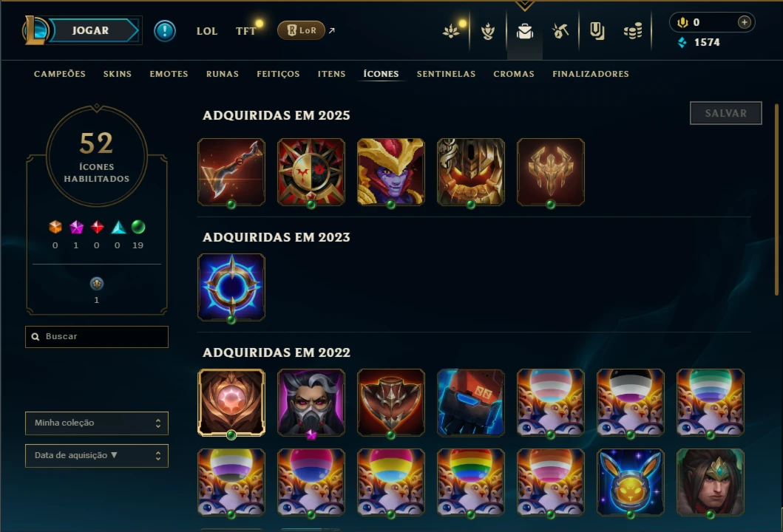Open the Cromas tab

tap(514, 74)
